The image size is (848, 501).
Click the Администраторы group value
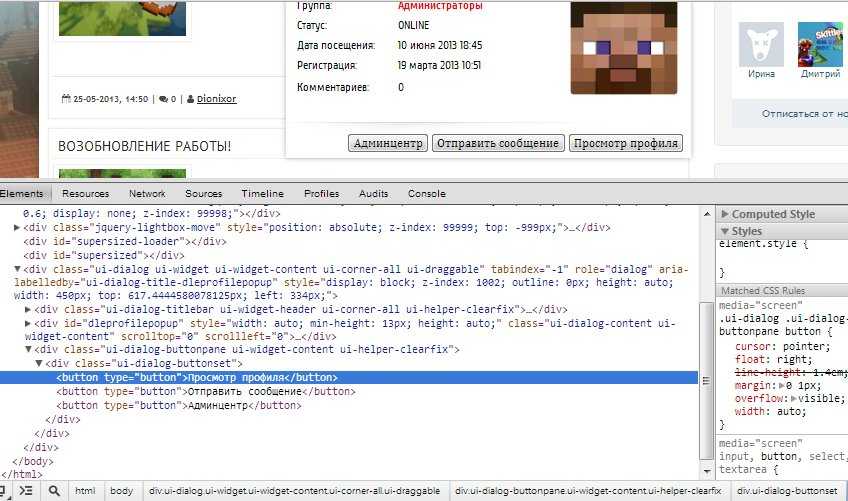440,6
